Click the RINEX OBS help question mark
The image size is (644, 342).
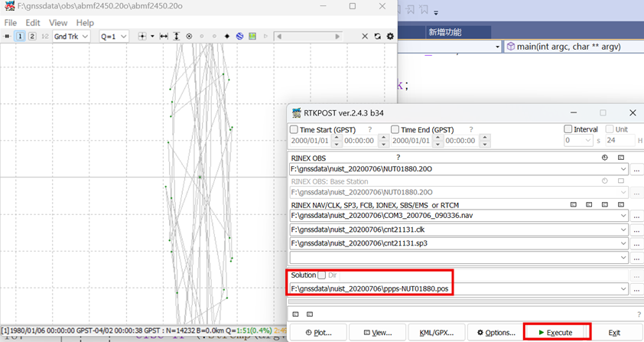(x=398, y=158)
